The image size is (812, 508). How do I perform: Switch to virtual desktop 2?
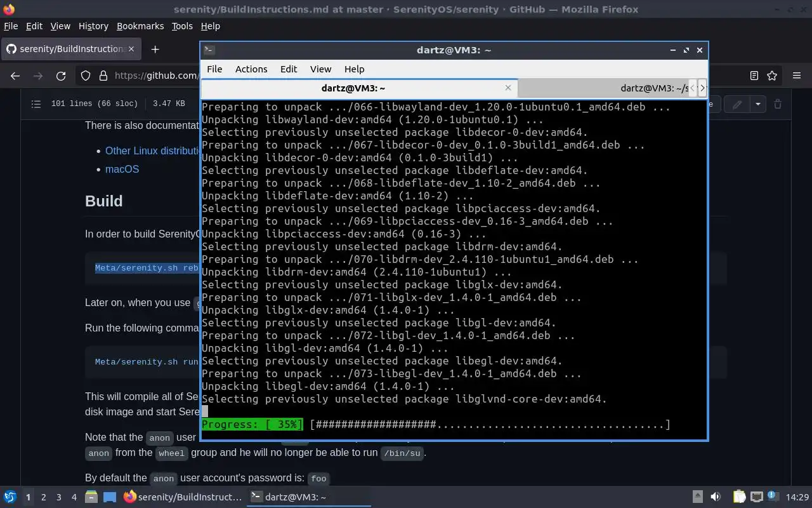[43, 497]
